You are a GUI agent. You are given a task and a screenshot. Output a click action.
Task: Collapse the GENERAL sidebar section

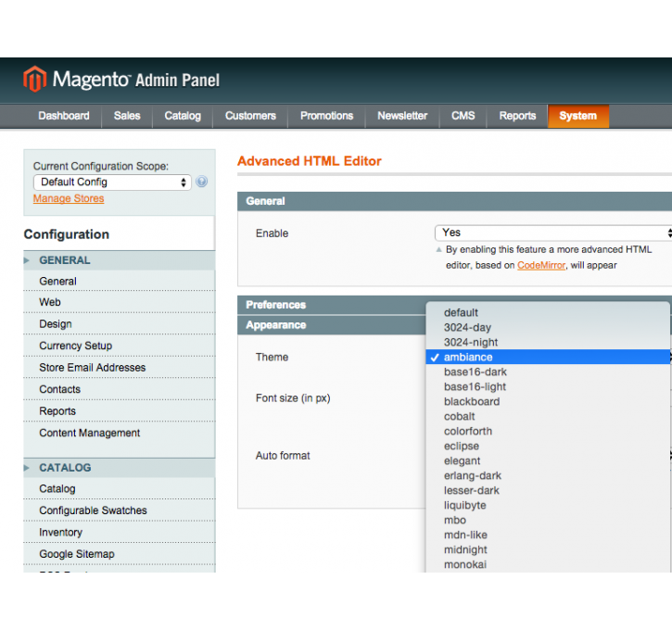pos(65,260)
